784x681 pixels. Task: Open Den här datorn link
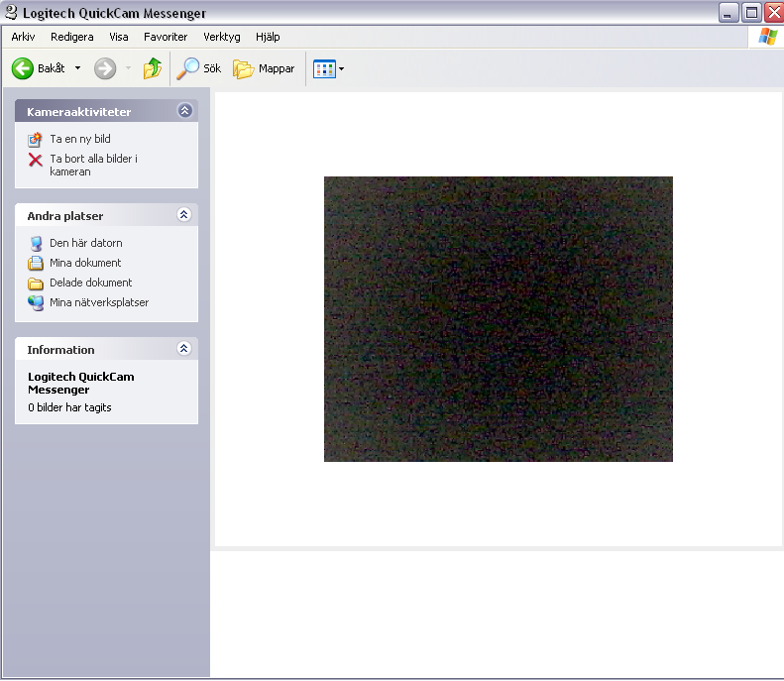click(x=86, y=243)
